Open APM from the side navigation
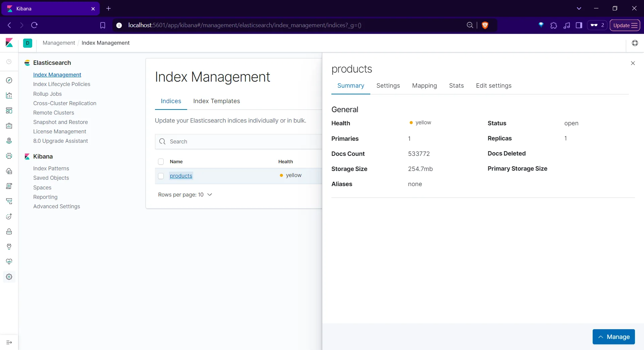 point(9,201)
